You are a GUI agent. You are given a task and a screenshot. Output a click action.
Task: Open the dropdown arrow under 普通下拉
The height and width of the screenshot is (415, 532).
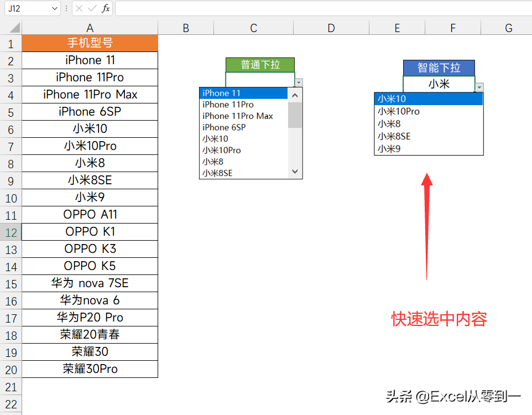(x=299, y=82)
